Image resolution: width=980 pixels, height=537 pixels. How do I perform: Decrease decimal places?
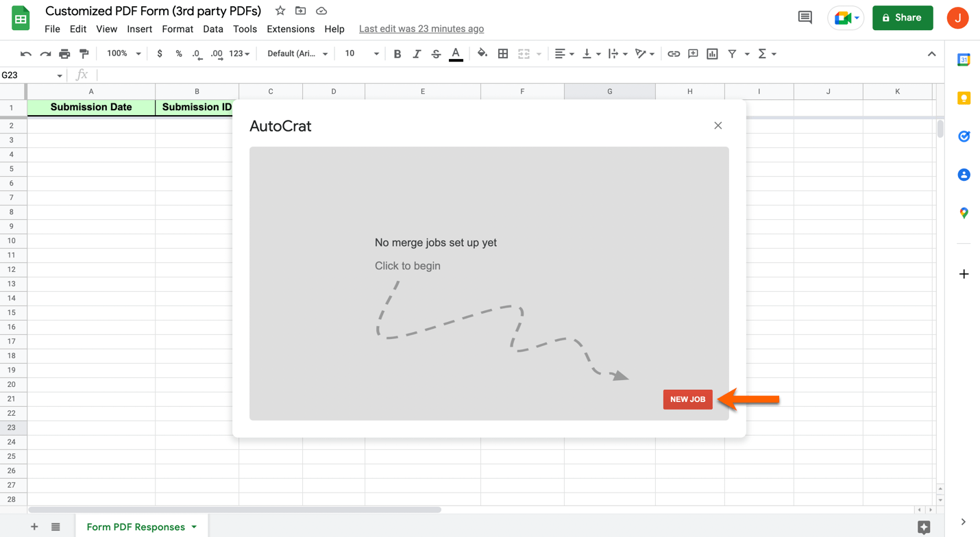197,53
